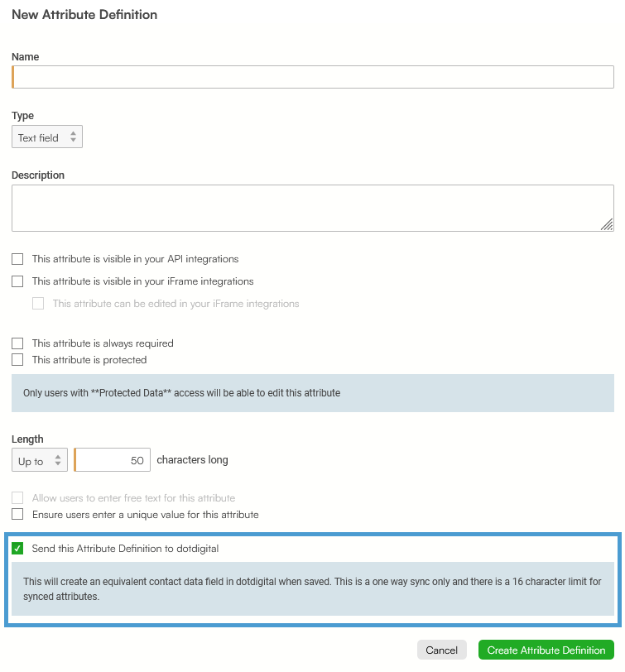Click the Type dropdown arrows icon
Viewport: 625px width, 672px height.
(74, 137)
